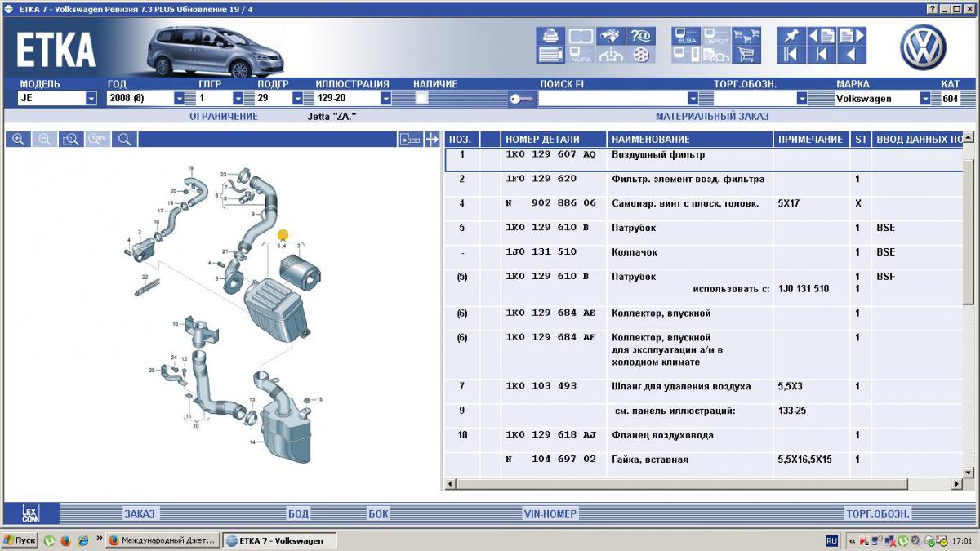Reset illustration zoom to 100%
The height and width of the screenshot is (551, 980).
[98, 140]
